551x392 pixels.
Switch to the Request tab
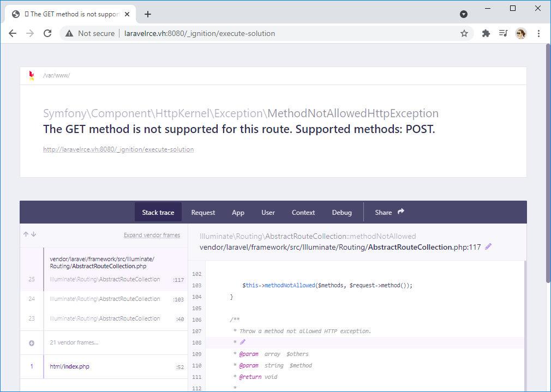tap(203, 213)
